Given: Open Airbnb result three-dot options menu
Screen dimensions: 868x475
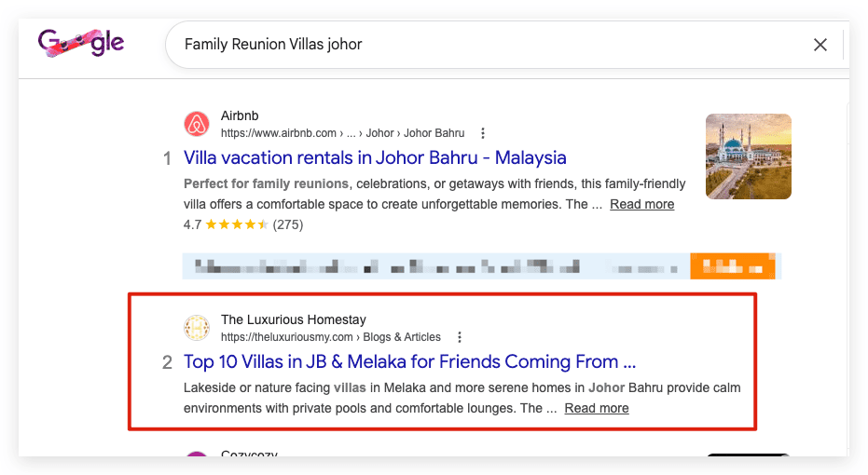Looking at the screenshot, I should pos(483,133).
